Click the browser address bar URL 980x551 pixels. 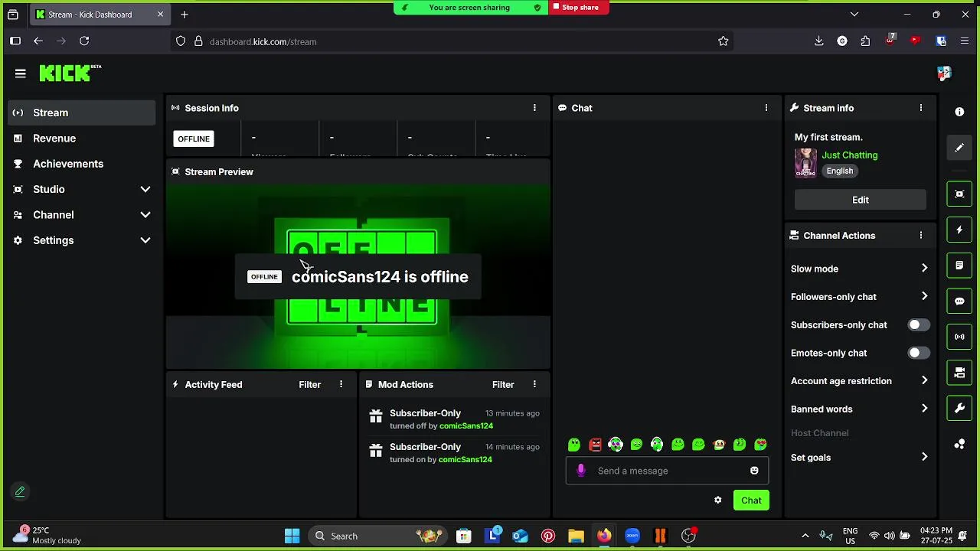263,41
